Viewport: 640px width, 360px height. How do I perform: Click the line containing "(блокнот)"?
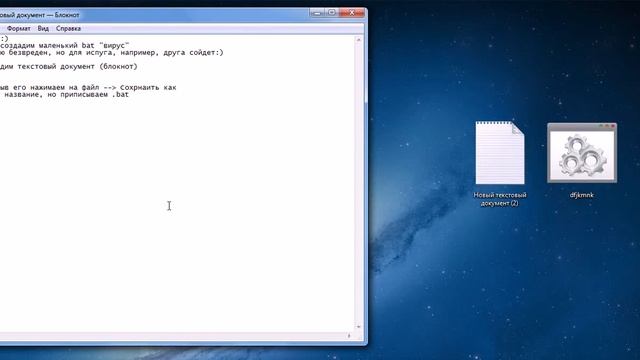69,67
